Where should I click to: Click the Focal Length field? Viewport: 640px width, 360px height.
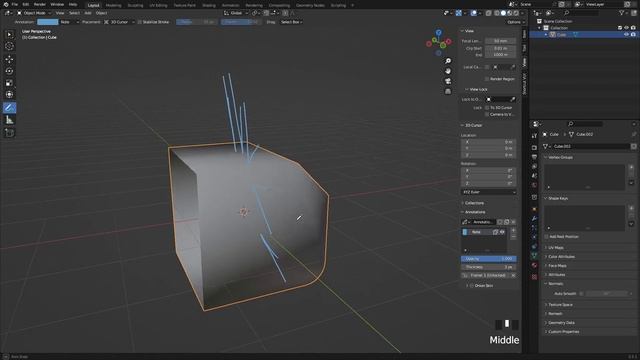coord(500,41)
